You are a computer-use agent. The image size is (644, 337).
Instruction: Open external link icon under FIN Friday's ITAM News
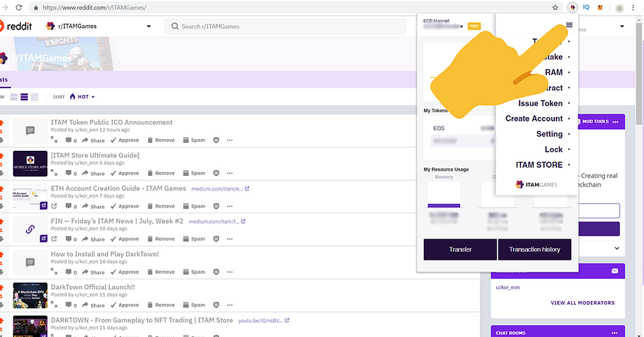(54, 239)
